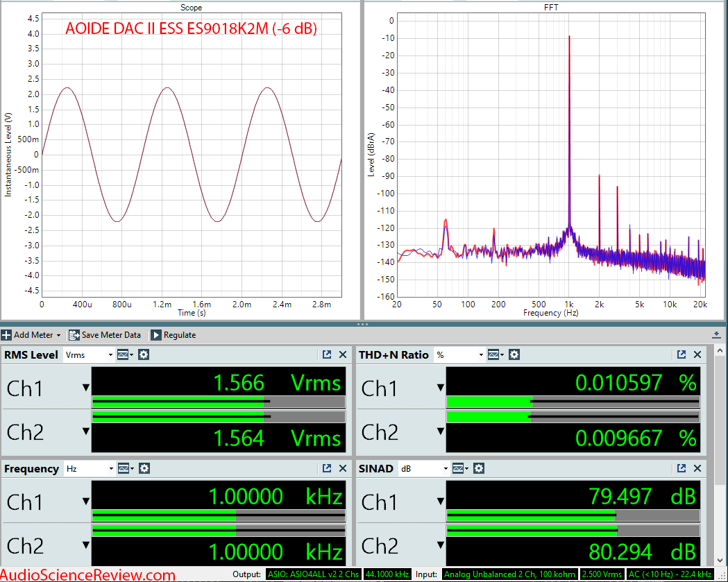
Task: Click the 1.564 Vrms reading
Action: 277,438
